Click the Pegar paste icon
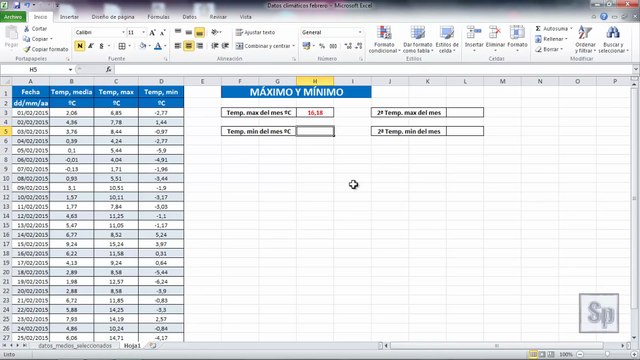Viewport: 640px width, 360px height. 11,33
